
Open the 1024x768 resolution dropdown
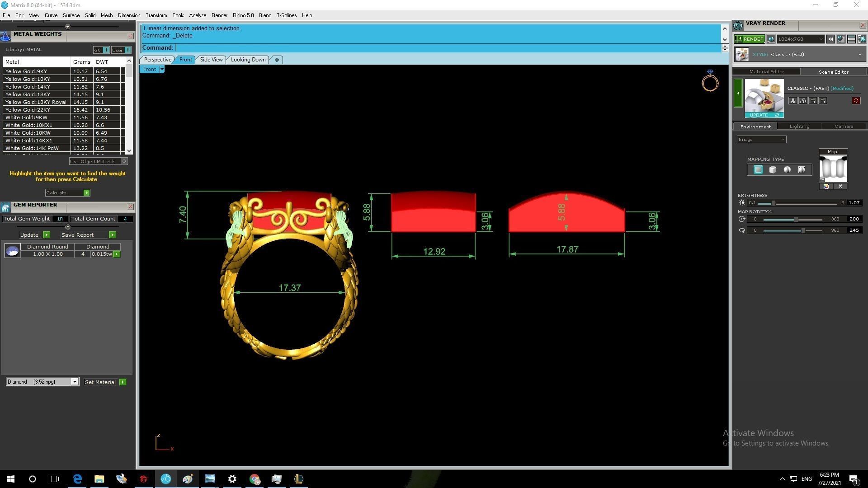801,39
